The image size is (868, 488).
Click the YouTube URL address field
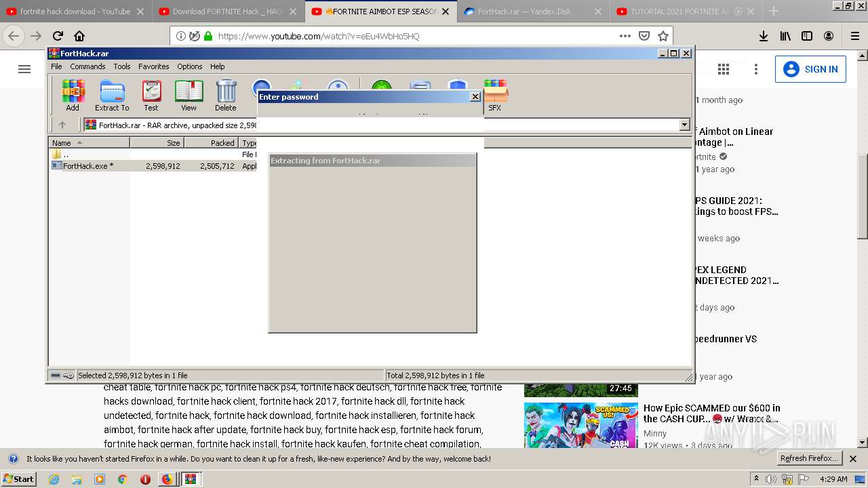coord(414,36)
